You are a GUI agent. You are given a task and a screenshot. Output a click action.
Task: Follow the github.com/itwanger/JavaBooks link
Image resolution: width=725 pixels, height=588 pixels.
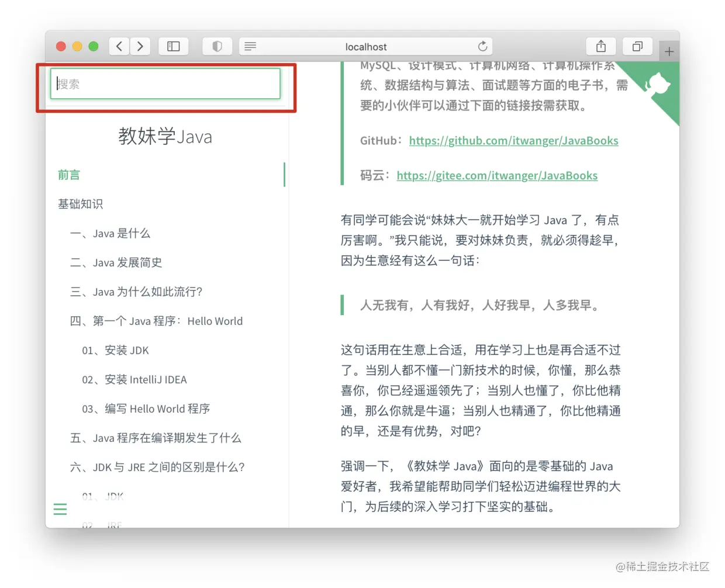513,140
